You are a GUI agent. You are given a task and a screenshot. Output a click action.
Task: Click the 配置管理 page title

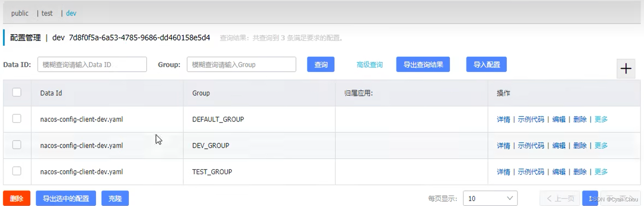pos(25,38)
